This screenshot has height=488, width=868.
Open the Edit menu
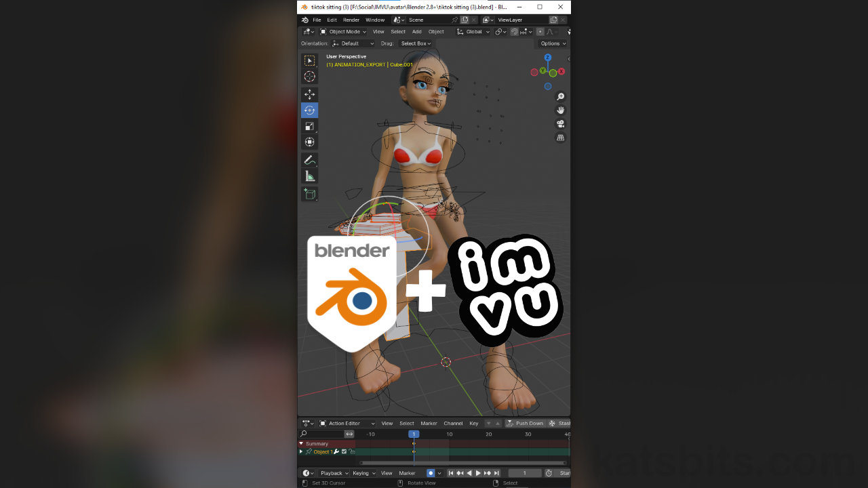[x=332, y=20]
